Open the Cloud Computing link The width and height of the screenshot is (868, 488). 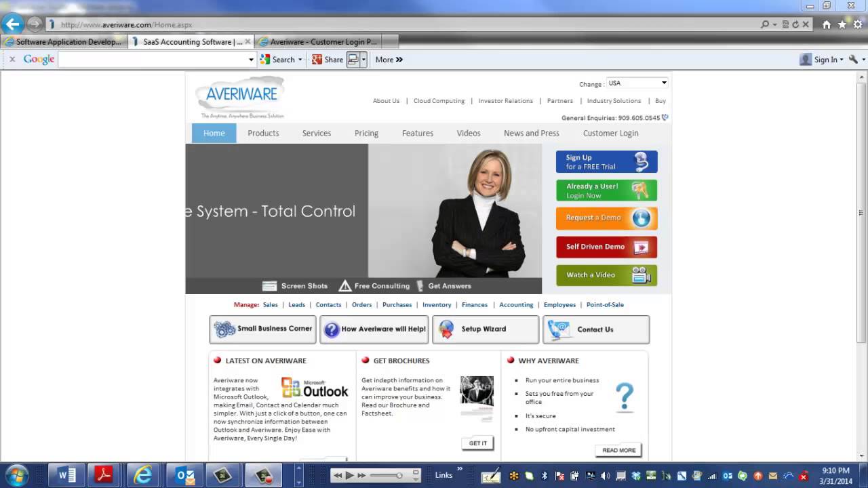(x=439, y=101)
